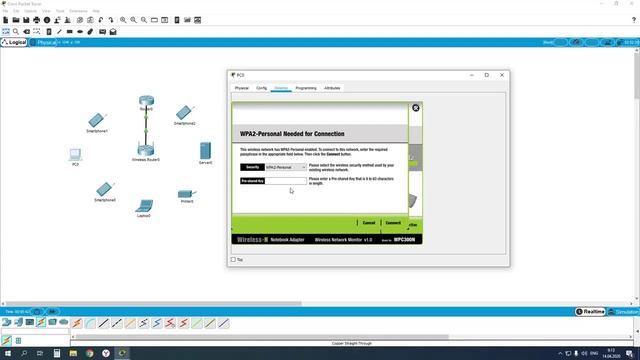Viewport: 640px width, 360px height.
Task: Choose the Select tool in second toolbar
Action: pyautogui.click(x=6, y=31)
